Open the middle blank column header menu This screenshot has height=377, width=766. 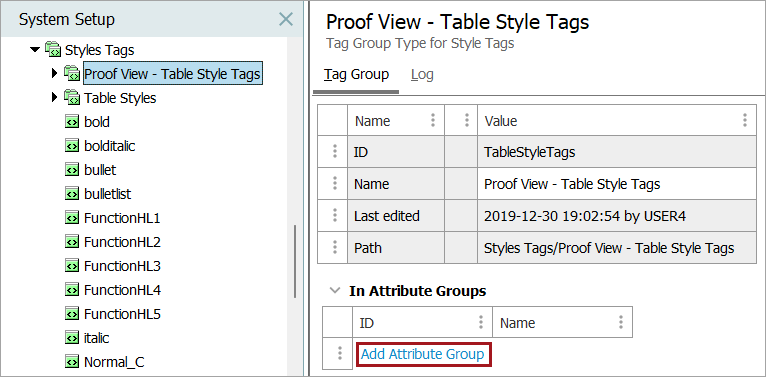pos(467,121)
